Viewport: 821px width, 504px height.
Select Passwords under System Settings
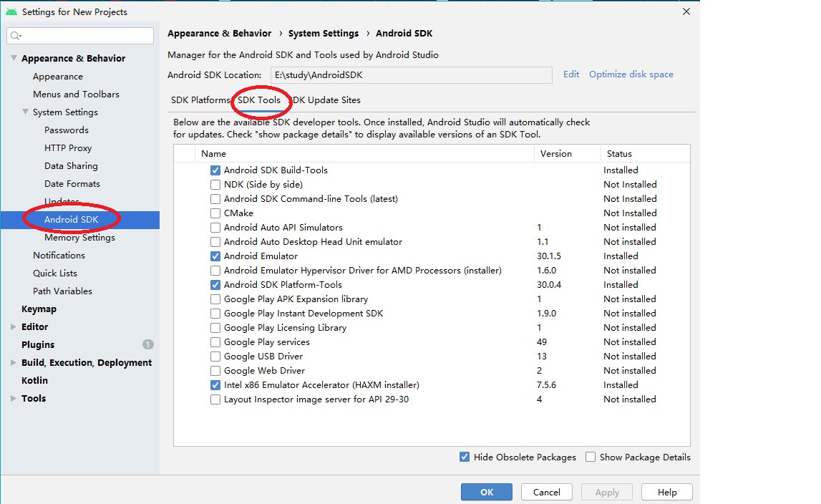pos(67,130)
